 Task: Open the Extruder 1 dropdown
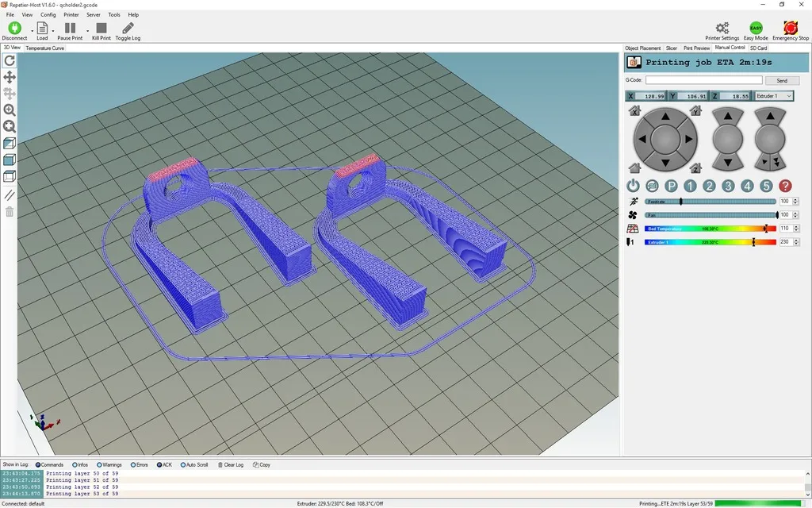pos(773,96)
